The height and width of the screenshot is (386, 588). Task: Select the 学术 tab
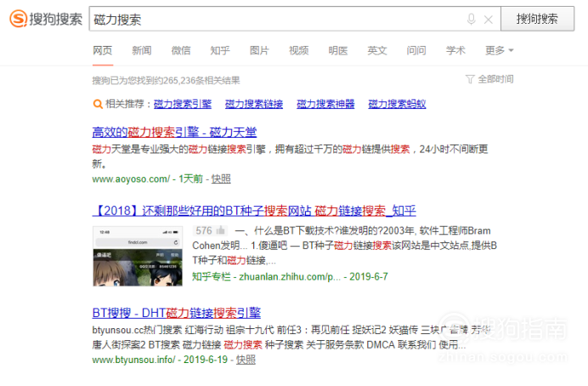point(455,50)
